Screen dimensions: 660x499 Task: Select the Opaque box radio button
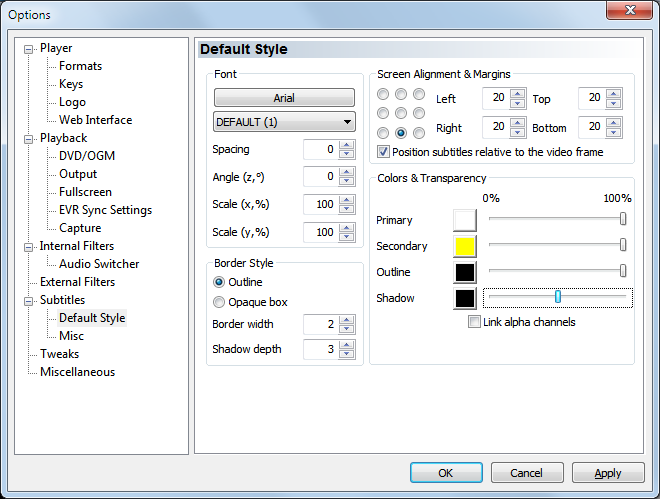220,302
